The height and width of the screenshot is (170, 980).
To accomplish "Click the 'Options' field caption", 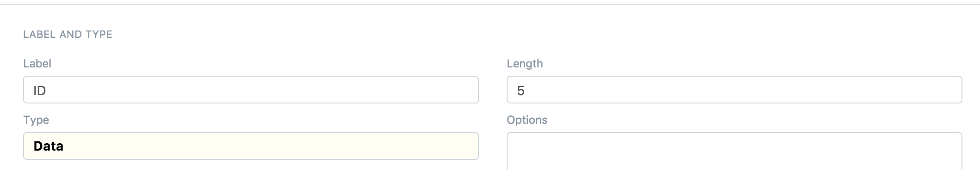I will coord(527,120).
